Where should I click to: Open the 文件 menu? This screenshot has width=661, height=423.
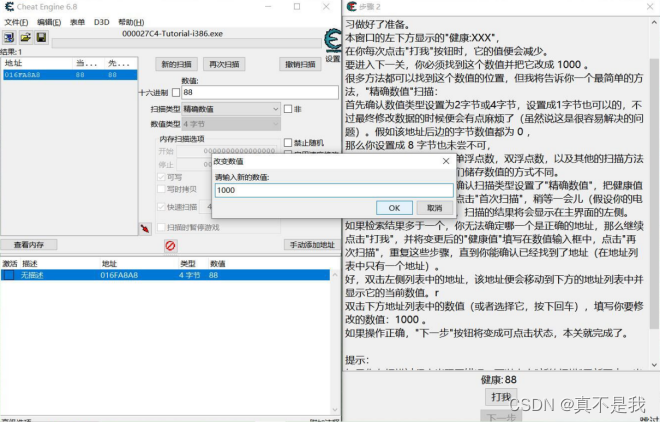point(16,22)
